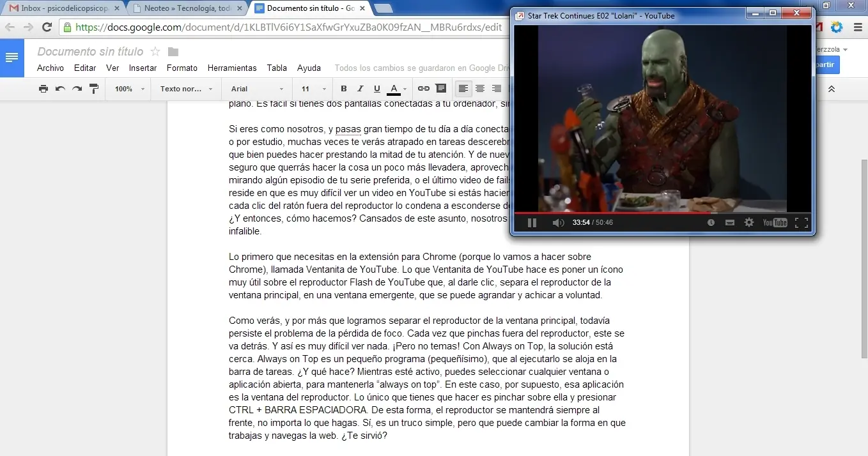The height and width of the screenshot is (456, 868).
Task: Align text to the right
Action: 497,89
